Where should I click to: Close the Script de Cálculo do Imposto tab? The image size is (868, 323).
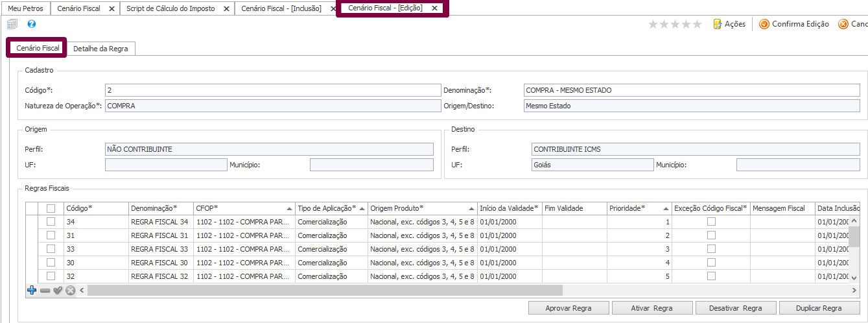[226, 8]
